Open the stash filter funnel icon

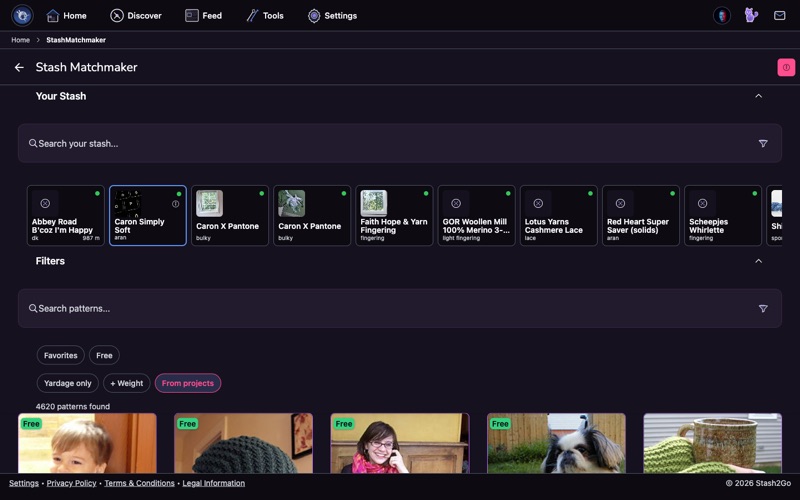click(x=763, y=144)
